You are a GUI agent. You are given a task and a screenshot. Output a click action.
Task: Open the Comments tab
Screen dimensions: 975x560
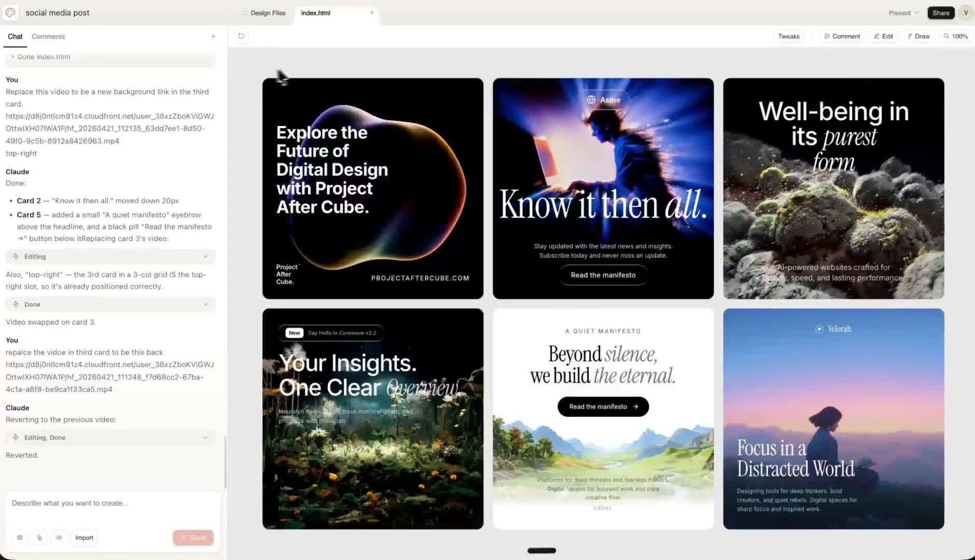coord(48,36)
